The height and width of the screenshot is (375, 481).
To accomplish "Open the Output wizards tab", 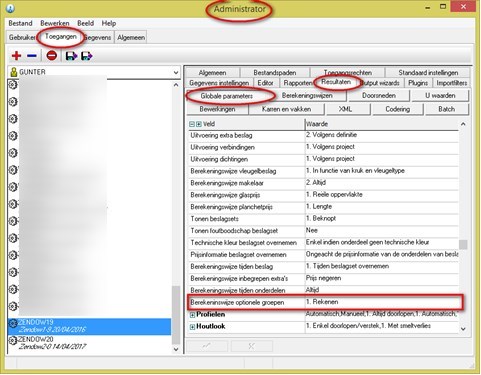I will click(x=381, y=83).
